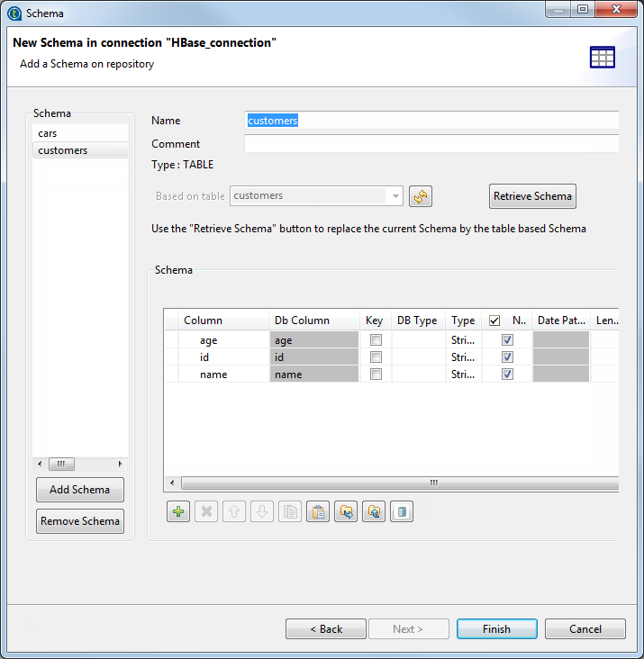Click the move up arrow icon
Screen dimensions: 644x659
pyautogui.click(x=234, y=511)
